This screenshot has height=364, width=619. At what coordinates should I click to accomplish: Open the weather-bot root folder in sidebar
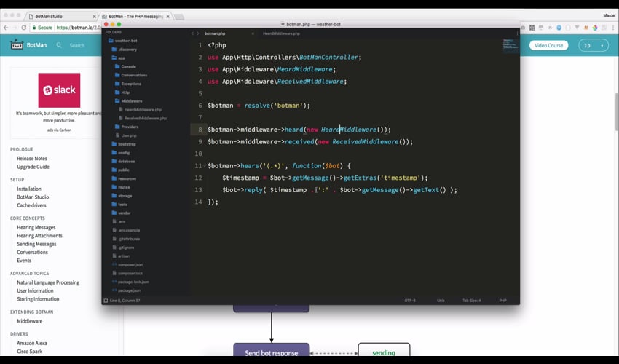click(x=123, y=41)
